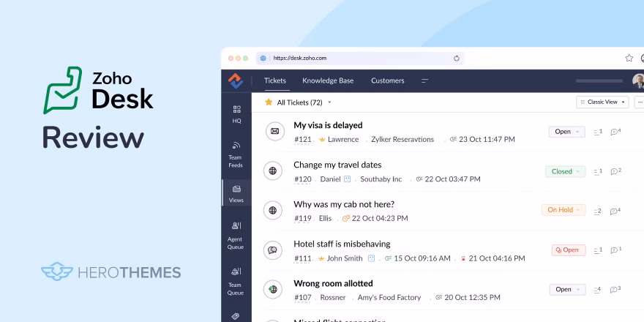This screenshot has height=322, width=644.
Task: Click the bookmark star icon in browser
Action: [x=629, y=59]
